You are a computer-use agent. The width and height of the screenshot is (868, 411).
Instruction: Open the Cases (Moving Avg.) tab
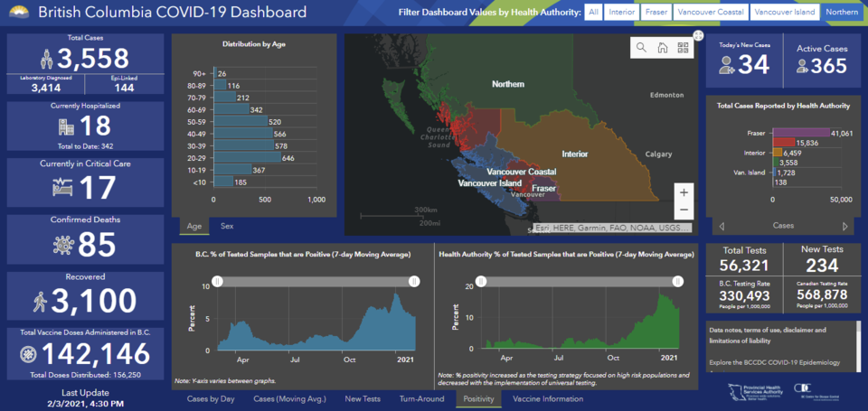[290, 399]
